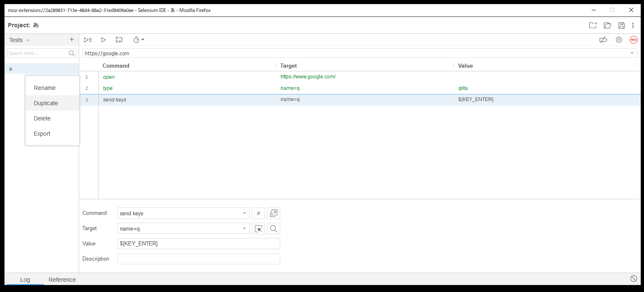This screenshot has height=292, width=644.
Task: Choose Export from context menu
Action: [52, 134]
